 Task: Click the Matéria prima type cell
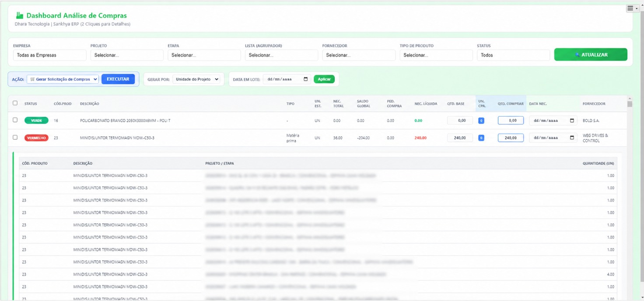point(293,138)
